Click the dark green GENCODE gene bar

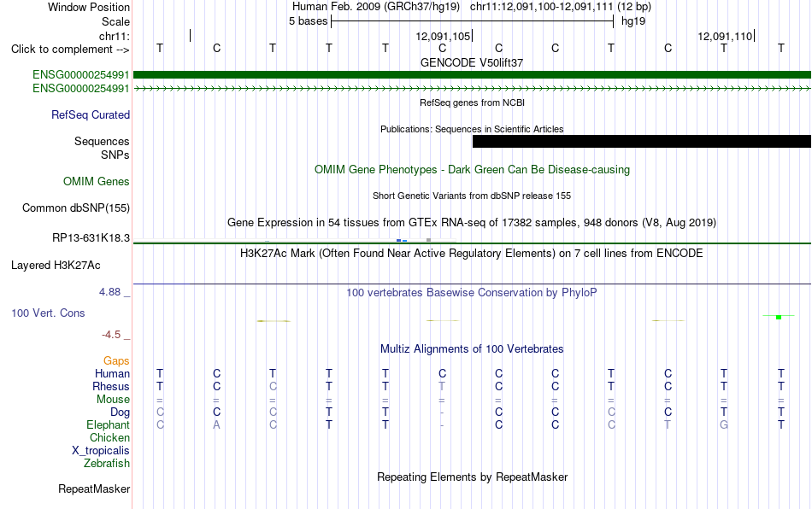click(472, 75)
